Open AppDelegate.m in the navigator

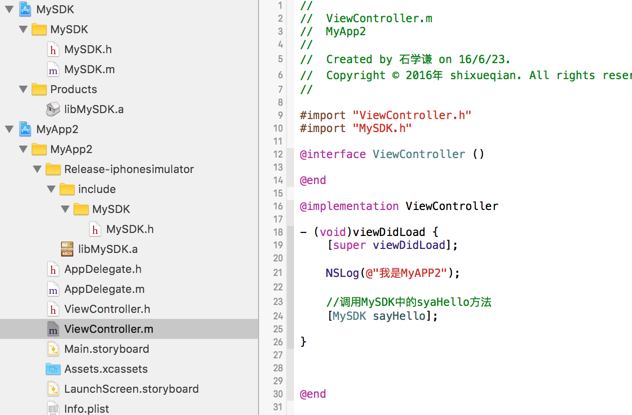coord(104,289)
